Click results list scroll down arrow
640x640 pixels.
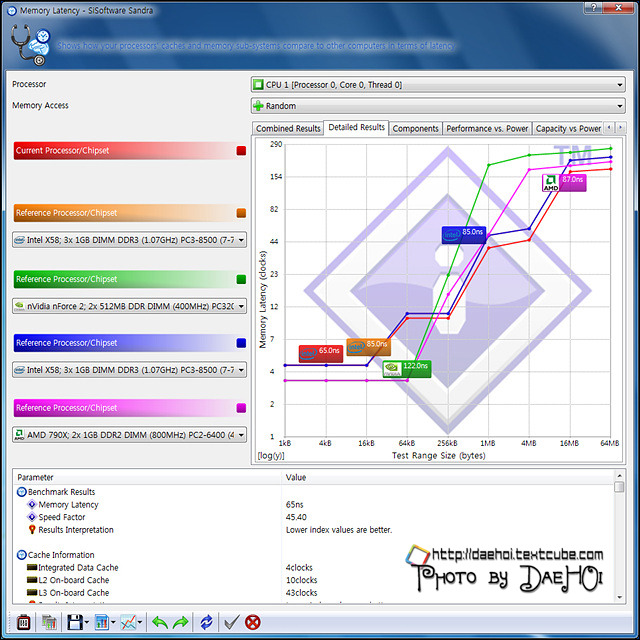coord(619,598)
